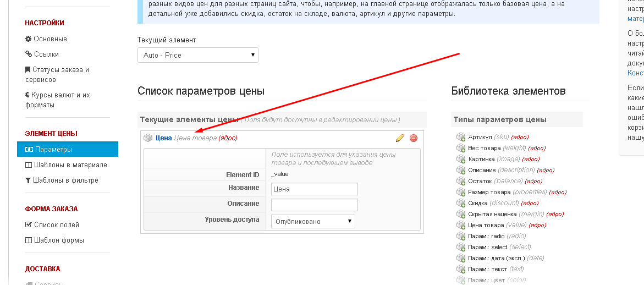The image size is (644, 285).
Task: Click the red delete icon for Цена element
Action: point(414,138)
